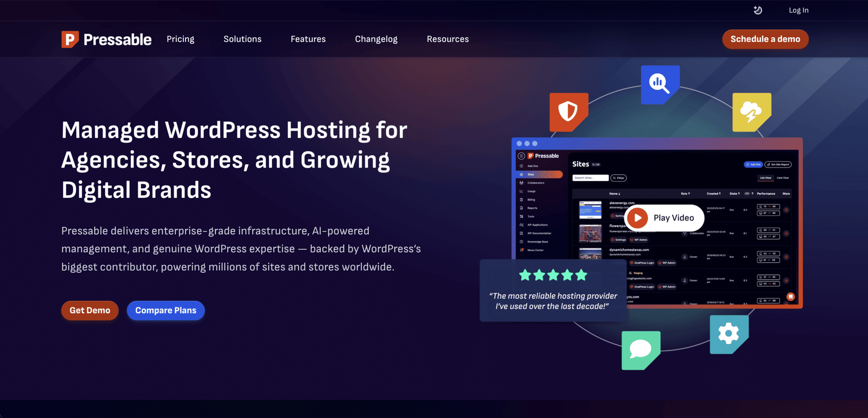Open the Solutions menu
Image resolution: width=868 pixels, height=418 pixels.
[x=242, y=39]
